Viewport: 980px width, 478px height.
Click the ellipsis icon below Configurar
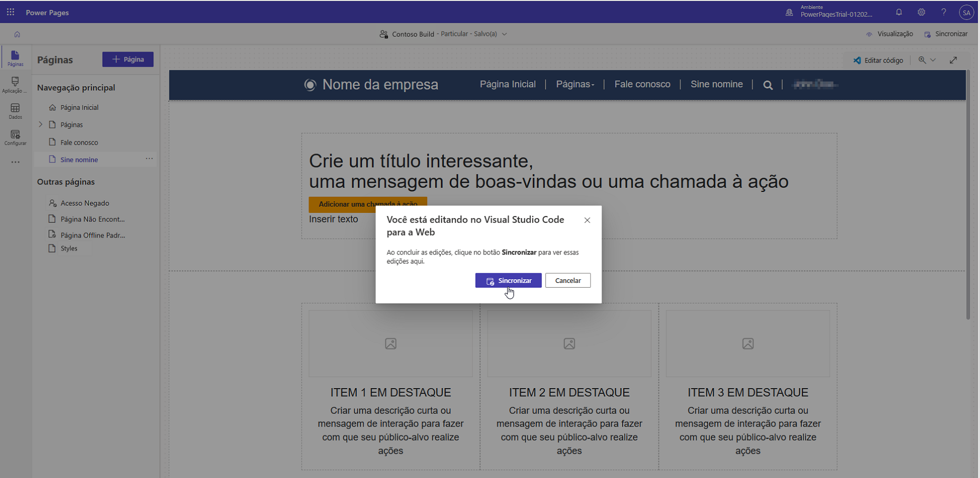(x=15, y=161)
